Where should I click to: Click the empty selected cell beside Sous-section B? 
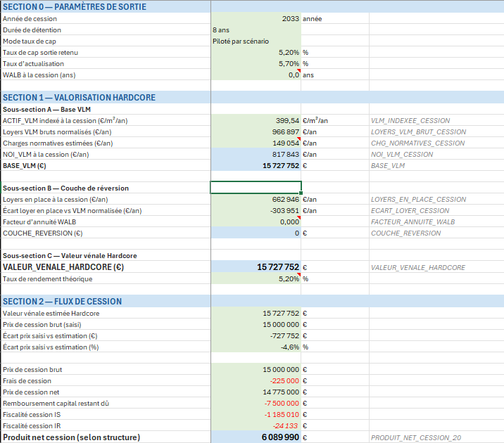256,188
